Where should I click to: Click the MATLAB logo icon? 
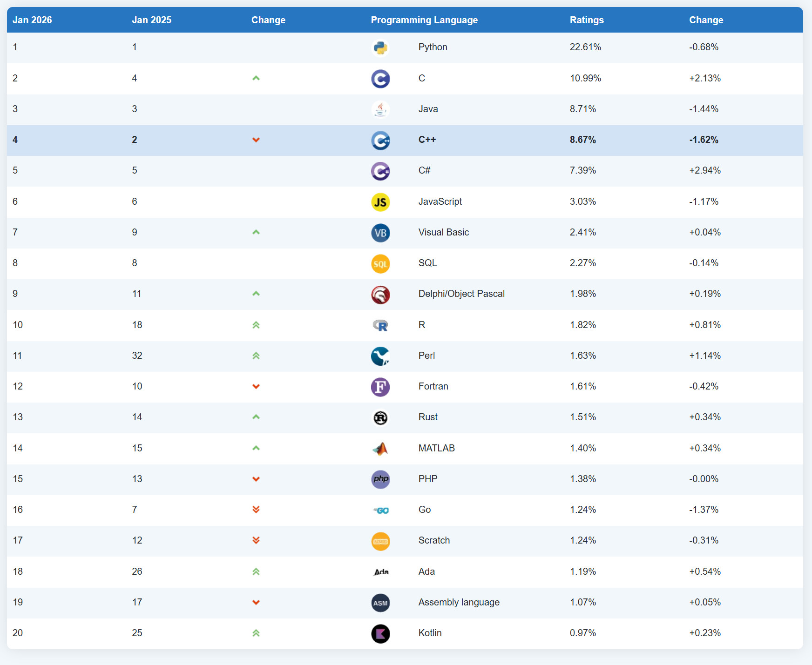point(380,449)
